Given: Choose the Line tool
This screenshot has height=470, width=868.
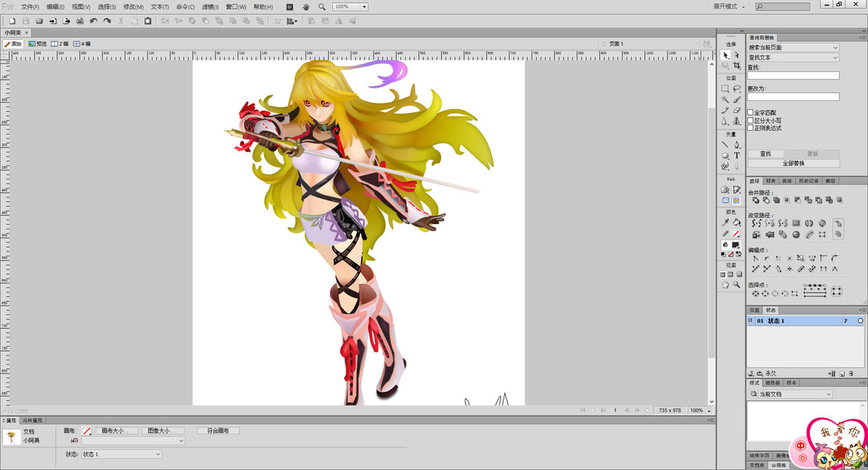Looking at the screenshot, I should tap(725, 144).
